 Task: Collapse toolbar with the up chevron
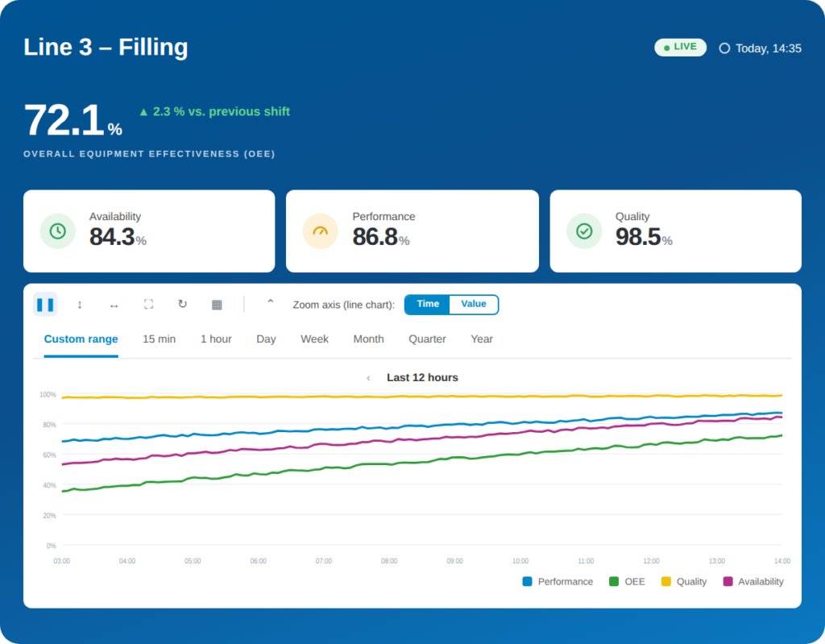[x=271, y=302]
